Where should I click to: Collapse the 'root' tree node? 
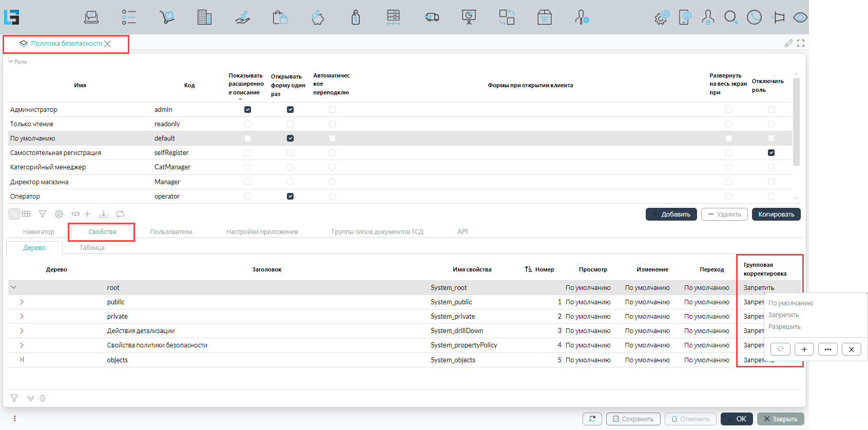tap(13, 288)
